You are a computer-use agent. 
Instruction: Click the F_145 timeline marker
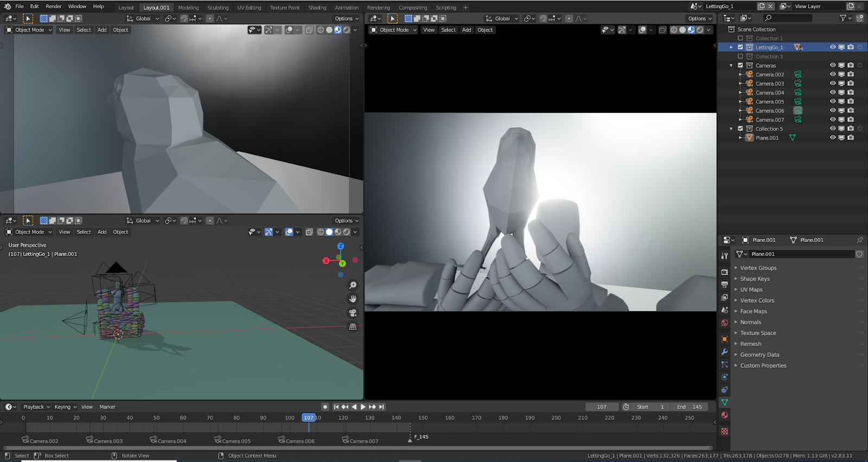pyautogui.click(x=410, y=439)
